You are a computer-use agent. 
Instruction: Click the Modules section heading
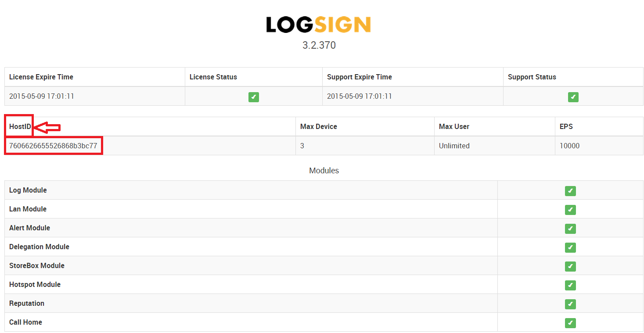(x=324, y=171)
